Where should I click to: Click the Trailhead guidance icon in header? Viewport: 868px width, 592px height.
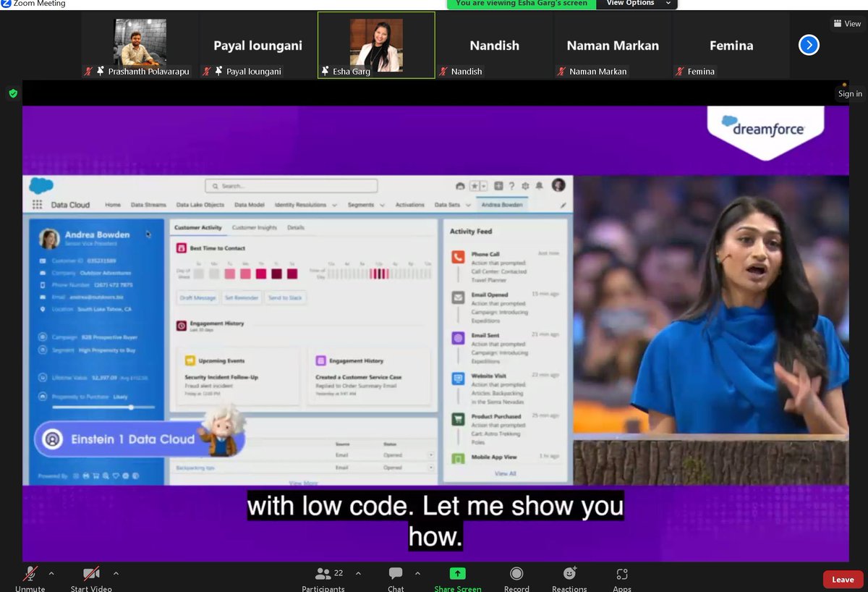(459, 186)
